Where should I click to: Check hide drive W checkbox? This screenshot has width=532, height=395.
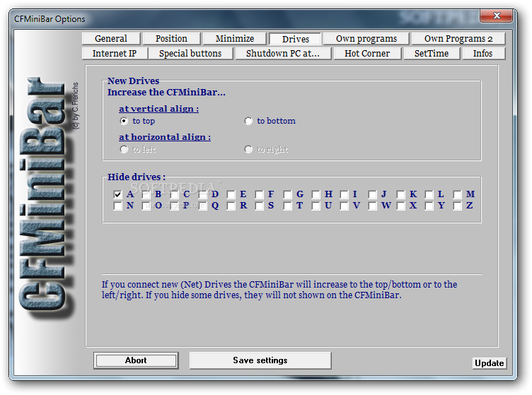[372, 206]
